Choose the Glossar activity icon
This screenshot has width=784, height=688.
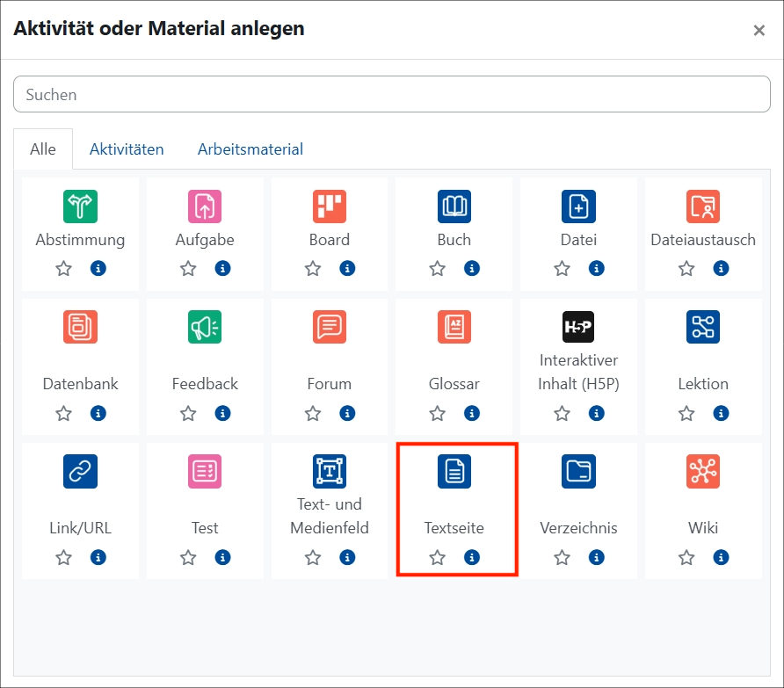click(454, 327)
